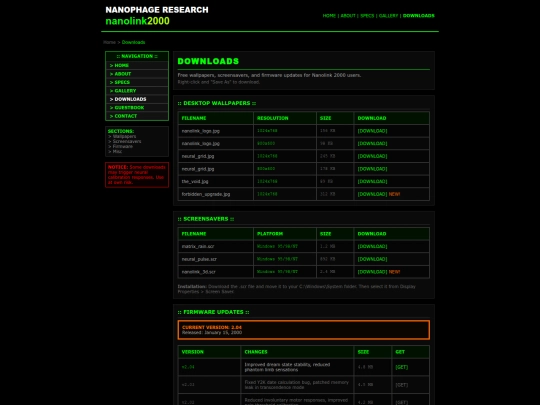Click the :: NAVIGATION :: sidebar header
The height and width of the screenshot is (405, 540).
[x=137, y=56]
